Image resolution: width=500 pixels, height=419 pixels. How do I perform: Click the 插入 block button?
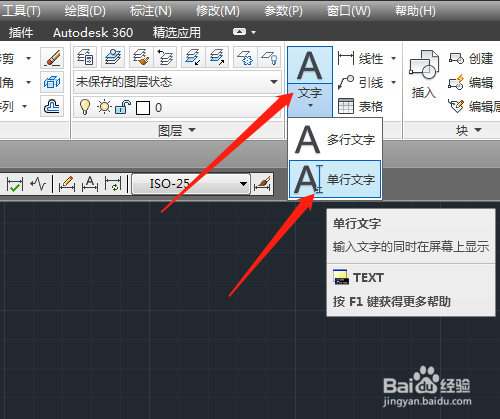[424, 75]
